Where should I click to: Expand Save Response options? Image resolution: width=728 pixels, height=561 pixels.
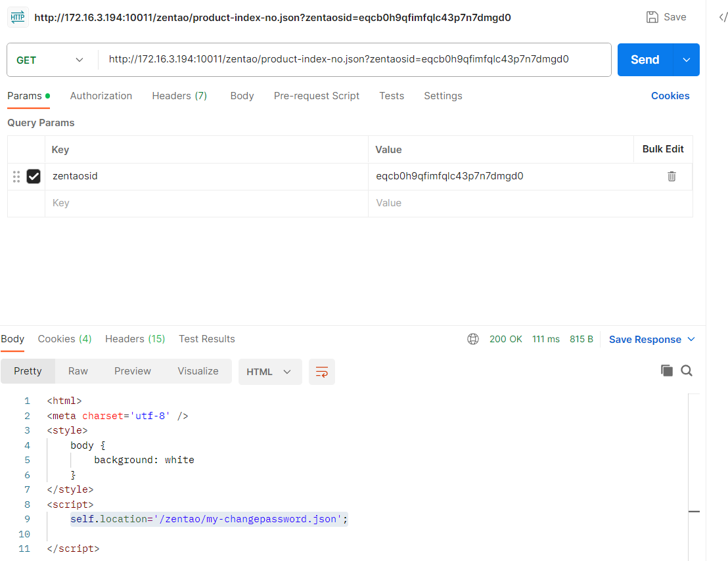coord(691,339)
